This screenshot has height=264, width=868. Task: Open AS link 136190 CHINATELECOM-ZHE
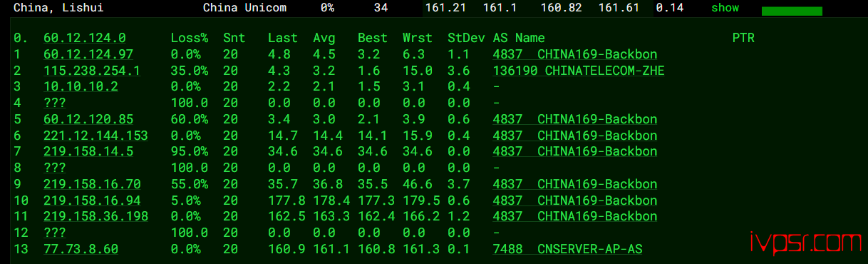point(579,71)
